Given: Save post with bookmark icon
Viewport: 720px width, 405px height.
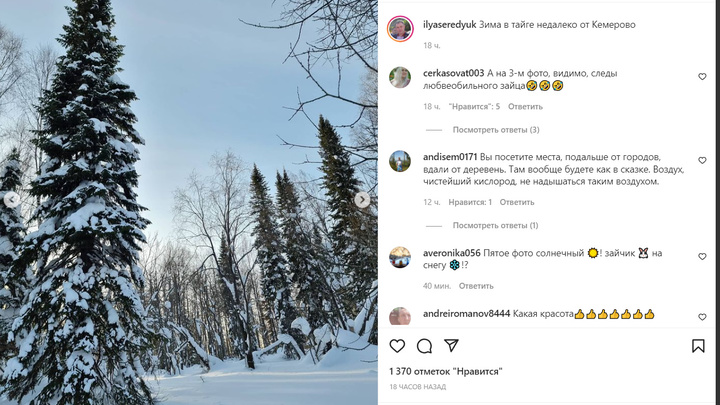Looking at the screenshot, I should click(698, 346).
